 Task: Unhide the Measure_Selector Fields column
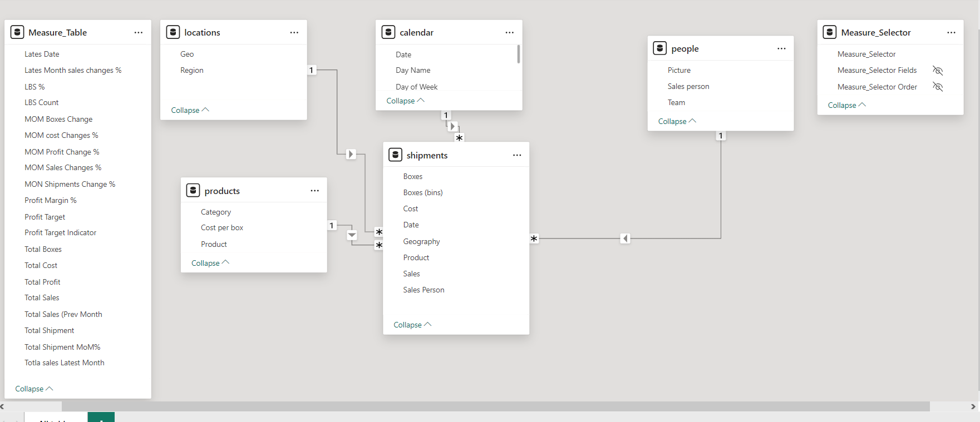(x=938, y=71)
